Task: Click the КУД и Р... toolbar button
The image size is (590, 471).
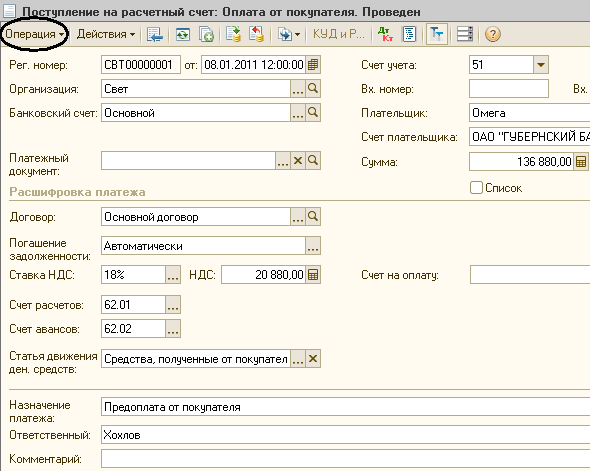Action: 339,34
